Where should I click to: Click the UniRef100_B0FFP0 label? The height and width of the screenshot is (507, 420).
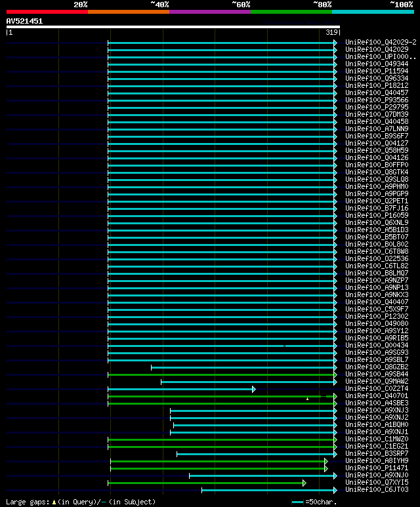click(377, 165)
